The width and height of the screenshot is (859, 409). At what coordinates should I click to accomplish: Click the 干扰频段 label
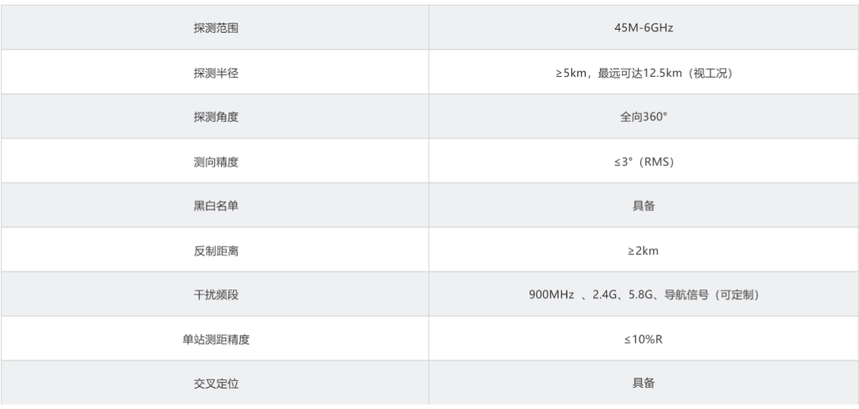(215, 295)
